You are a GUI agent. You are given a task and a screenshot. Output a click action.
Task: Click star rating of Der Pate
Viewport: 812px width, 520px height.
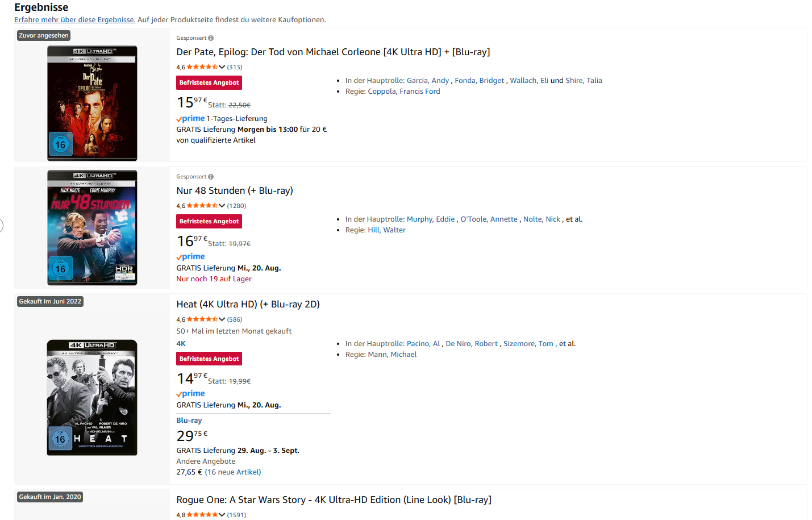(x=202, y=67)
